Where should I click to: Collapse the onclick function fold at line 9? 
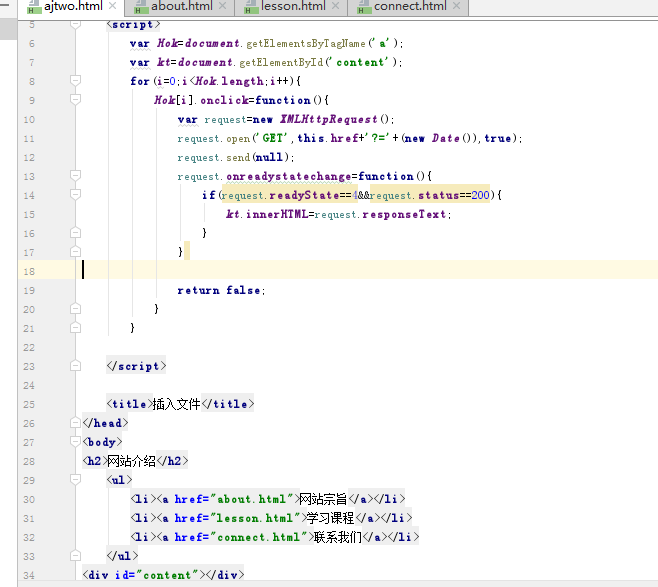click(x=76, y=99)
